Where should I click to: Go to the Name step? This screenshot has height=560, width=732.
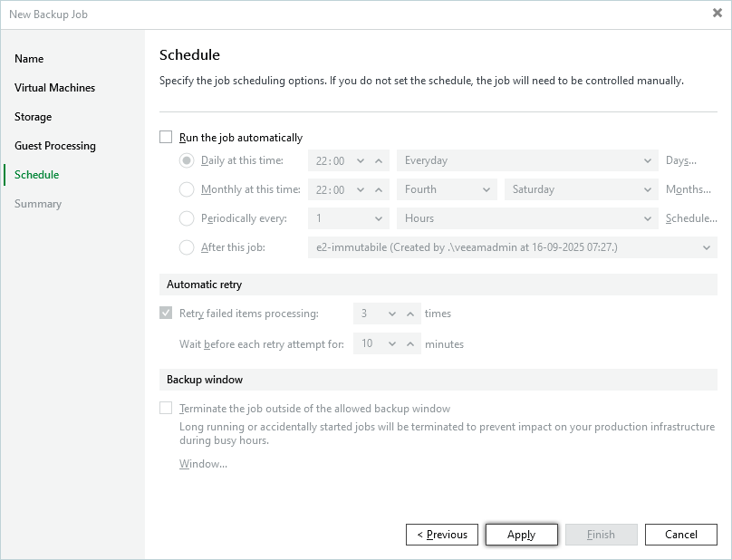29,59
